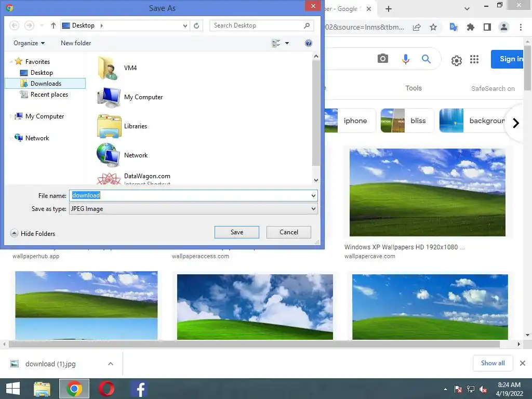The image size is (532, 399).
Task: Launch Opera from the taskbar
Action: coord(107,389)
